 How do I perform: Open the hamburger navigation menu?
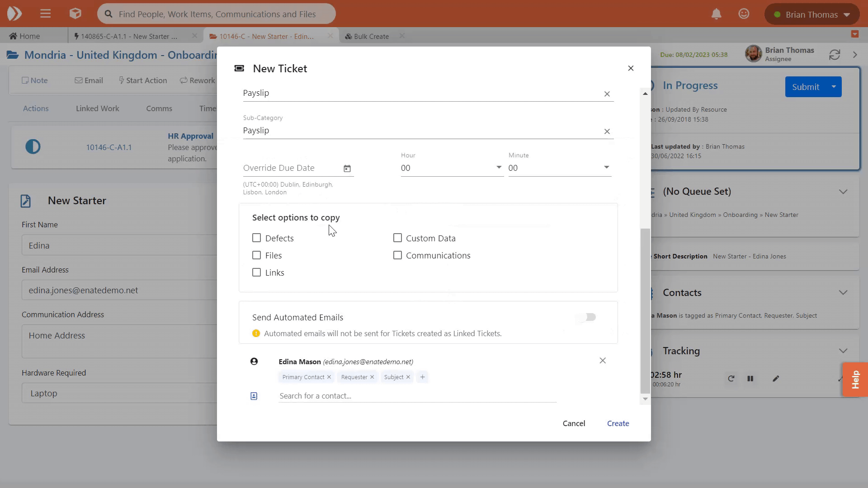[45, 14]
